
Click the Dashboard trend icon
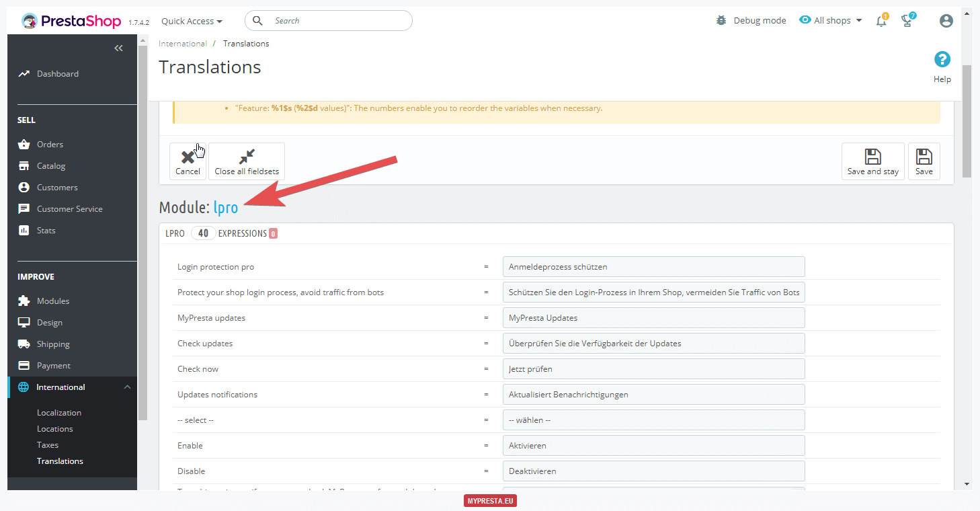[x=24, y=74]
